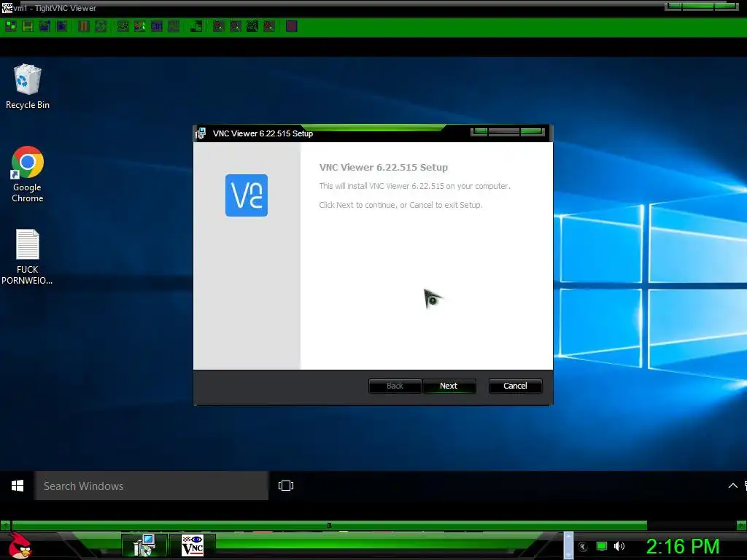747x560 pixels.
Task: Click the horizontal scrollbar of the viewer
Action: click(x=330, y=525)
